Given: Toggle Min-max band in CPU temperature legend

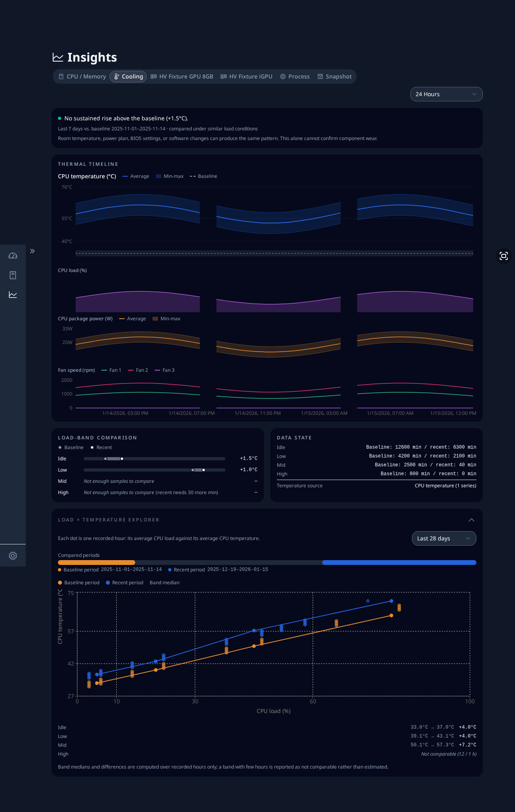Looking at the screenshot, I should (x=169, y=176).
